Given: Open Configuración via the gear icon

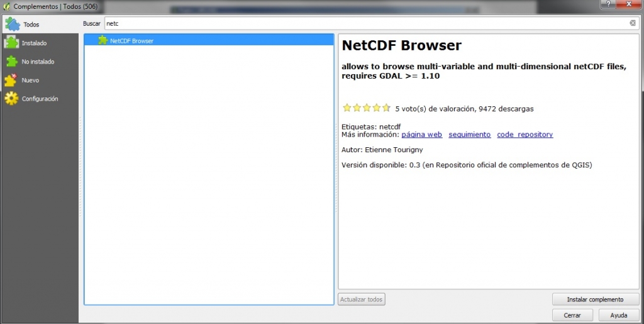Looking at the screenshot, I should [11, 99].
